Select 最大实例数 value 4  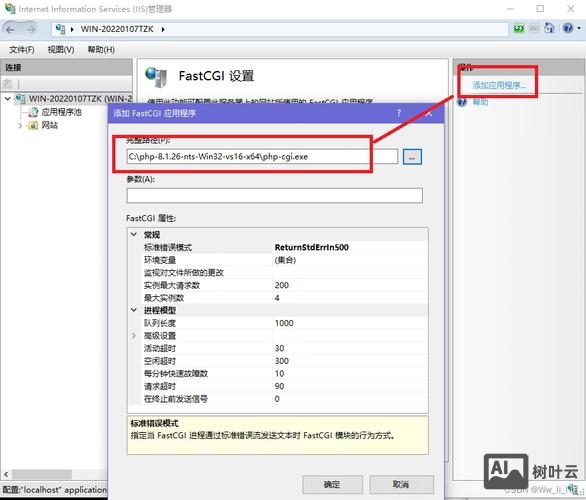coord(277,298)
